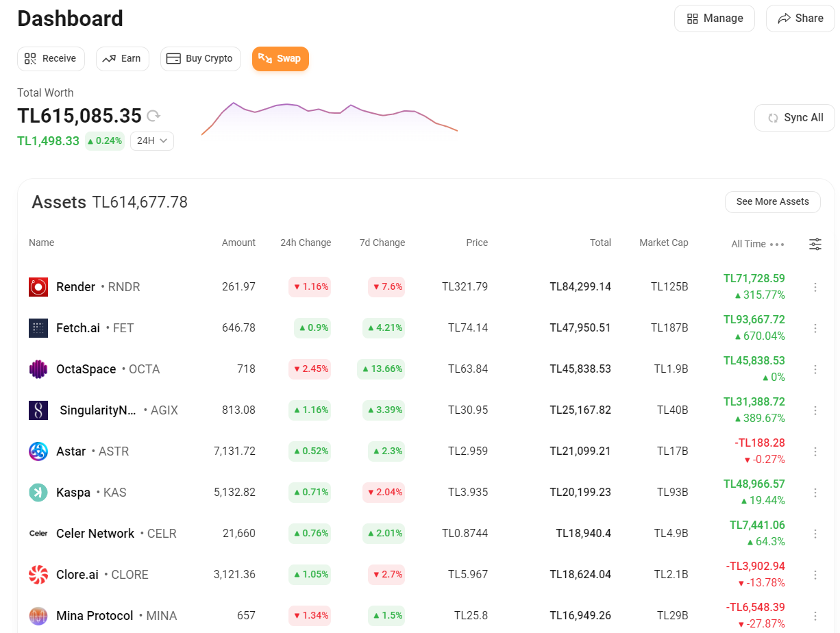
Task: Sort by the Market Cap column header
Action: click(x=664, y=243)
